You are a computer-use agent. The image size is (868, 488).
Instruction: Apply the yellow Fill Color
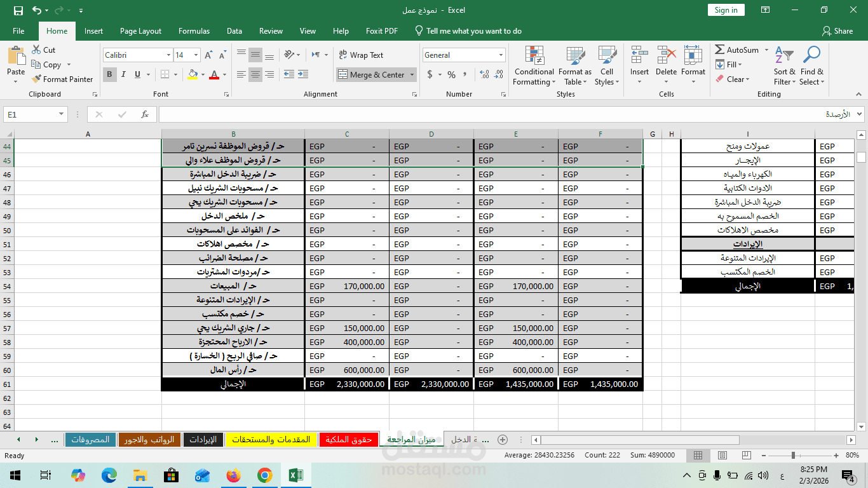pos(193,74)
